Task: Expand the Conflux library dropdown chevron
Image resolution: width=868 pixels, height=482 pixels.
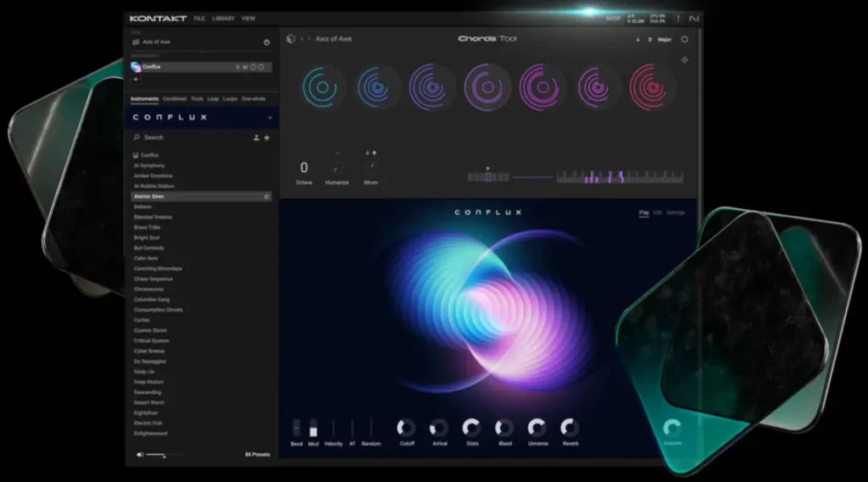Action: 270,117
